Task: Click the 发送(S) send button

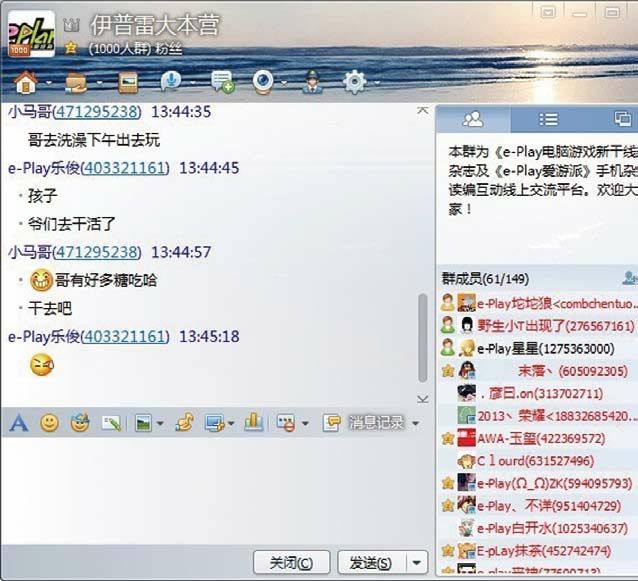Action: (x=371, y=562)
